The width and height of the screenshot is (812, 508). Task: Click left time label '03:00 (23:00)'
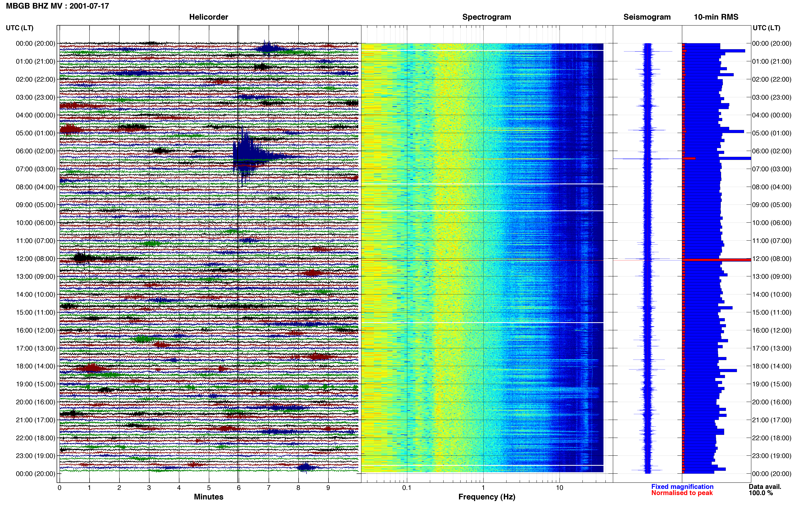point(36,97)
